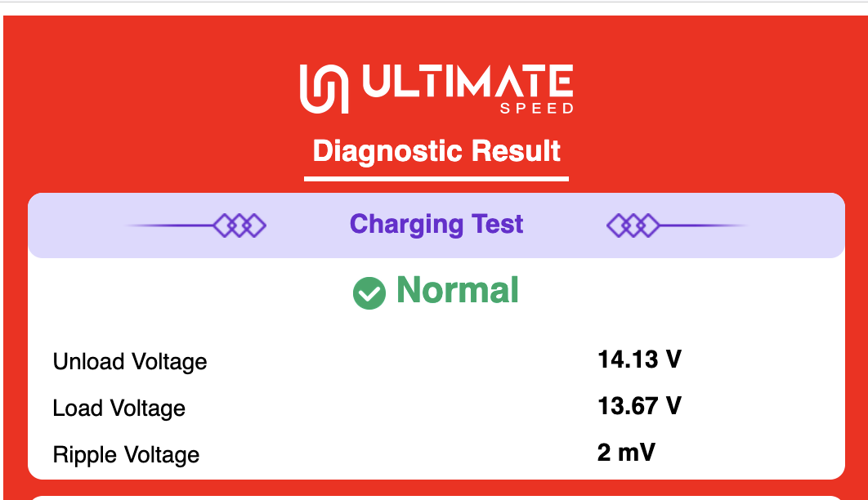Image resolution: width=868 pixels, height=500 pixels.
Task: Click the green checkmark status icon
Action: point(369,292)
